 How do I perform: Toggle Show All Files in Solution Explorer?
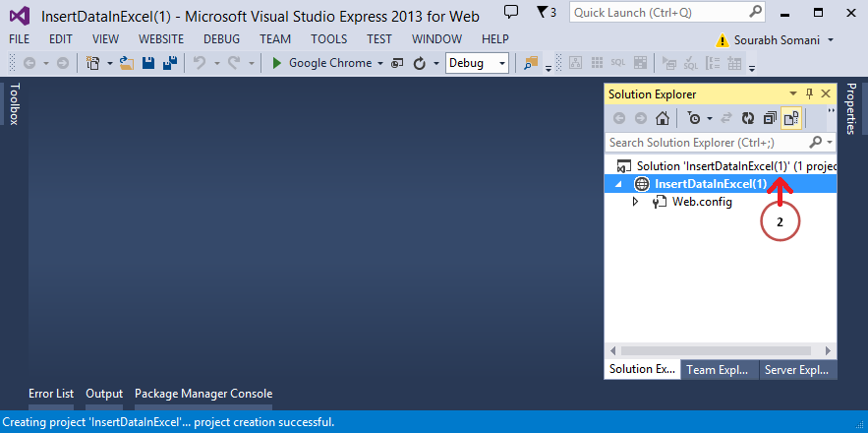click(x=790, y=118)
